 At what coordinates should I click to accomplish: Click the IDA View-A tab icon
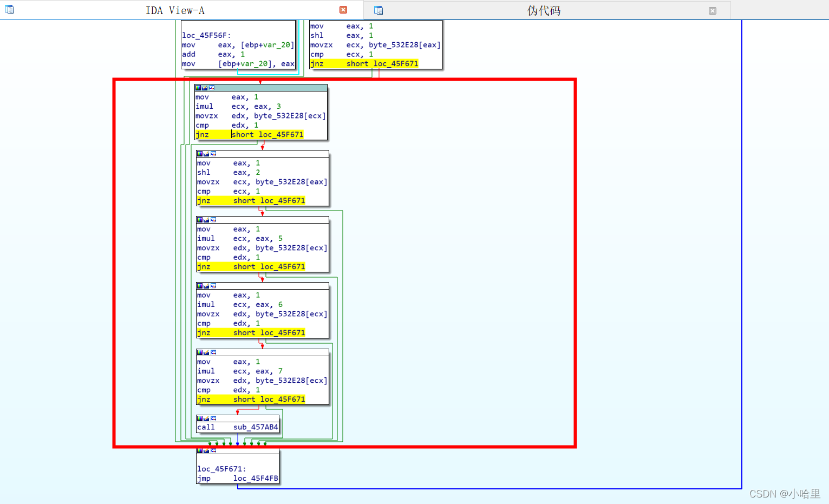coord(9,9)
